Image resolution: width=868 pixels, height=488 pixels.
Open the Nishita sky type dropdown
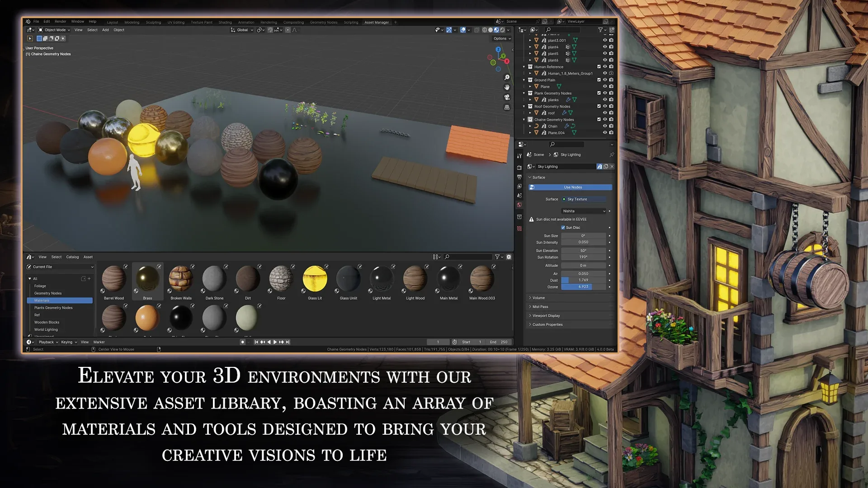[584, 211]
